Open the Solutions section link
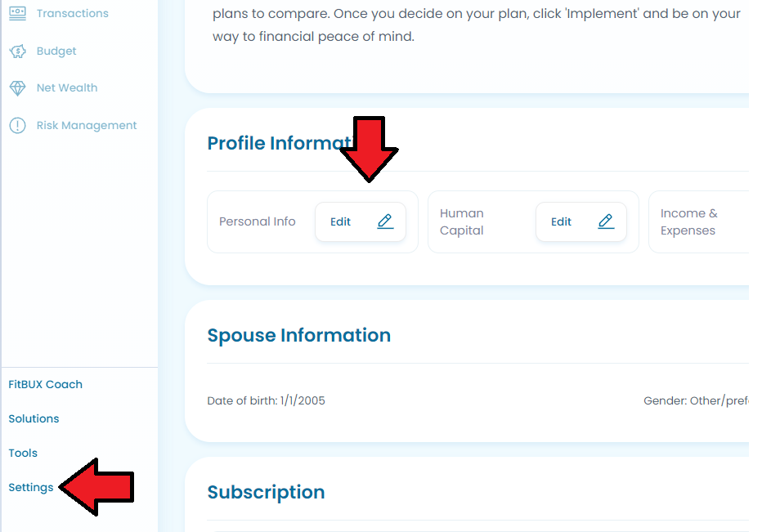 (x=34, y=419)
